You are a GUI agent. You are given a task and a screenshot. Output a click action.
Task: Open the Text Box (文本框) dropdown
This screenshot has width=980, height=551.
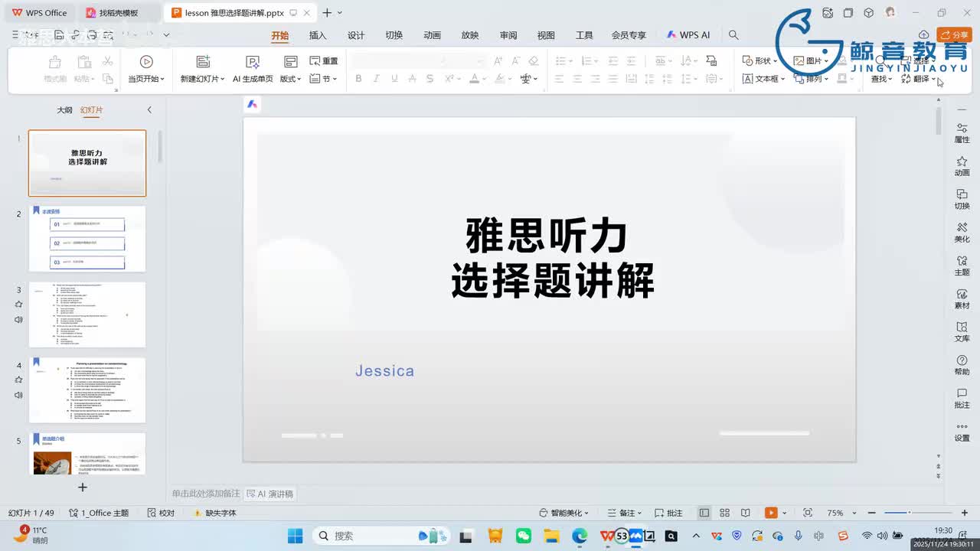[x=763, y=79]
